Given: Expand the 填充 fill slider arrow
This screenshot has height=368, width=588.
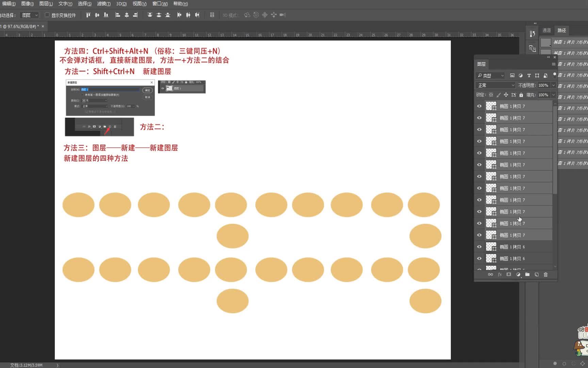Looking at the screenshot, I should [x=554, y=95].
